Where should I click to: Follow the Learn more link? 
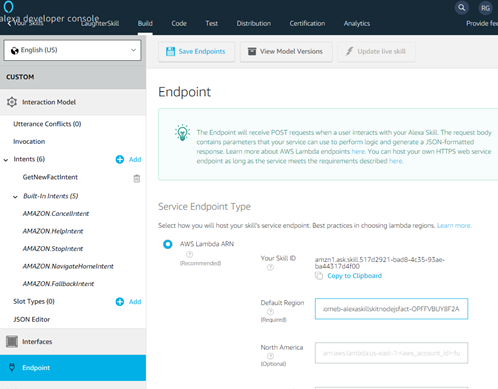pos(454,226)
